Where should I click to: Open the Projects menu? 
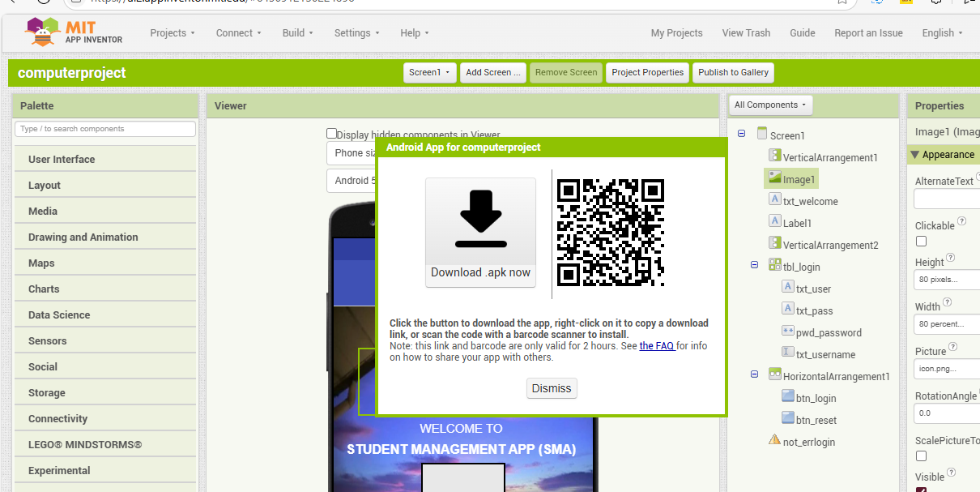coord(173,33)
